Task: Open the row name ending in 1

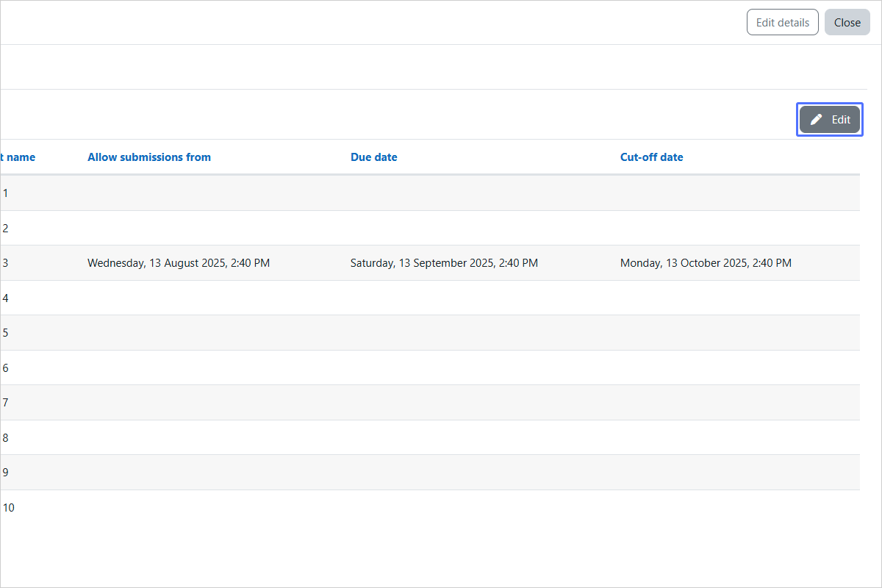Action: (5, 193)
